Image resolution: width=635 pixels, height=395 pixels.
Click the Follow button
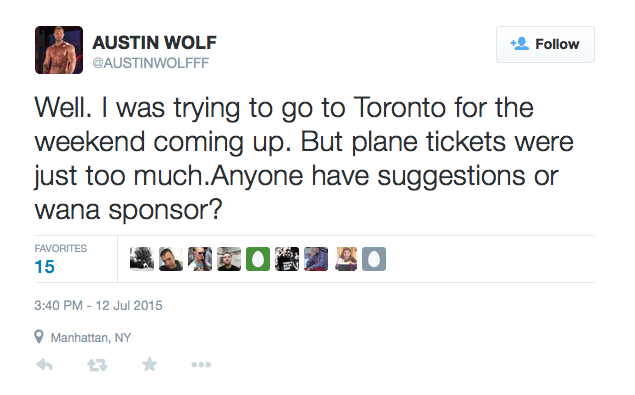point(545,44)
